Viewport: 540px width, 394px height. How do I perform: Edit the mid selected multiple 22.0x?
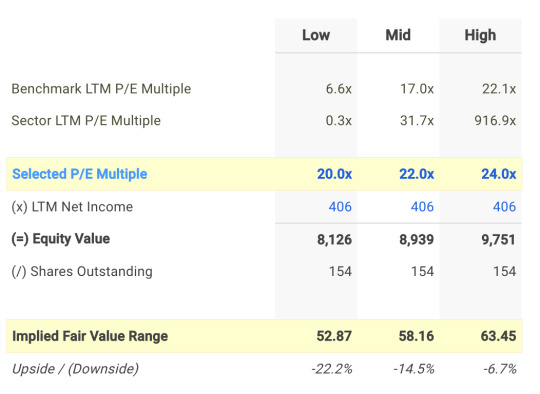click(416, 174)
